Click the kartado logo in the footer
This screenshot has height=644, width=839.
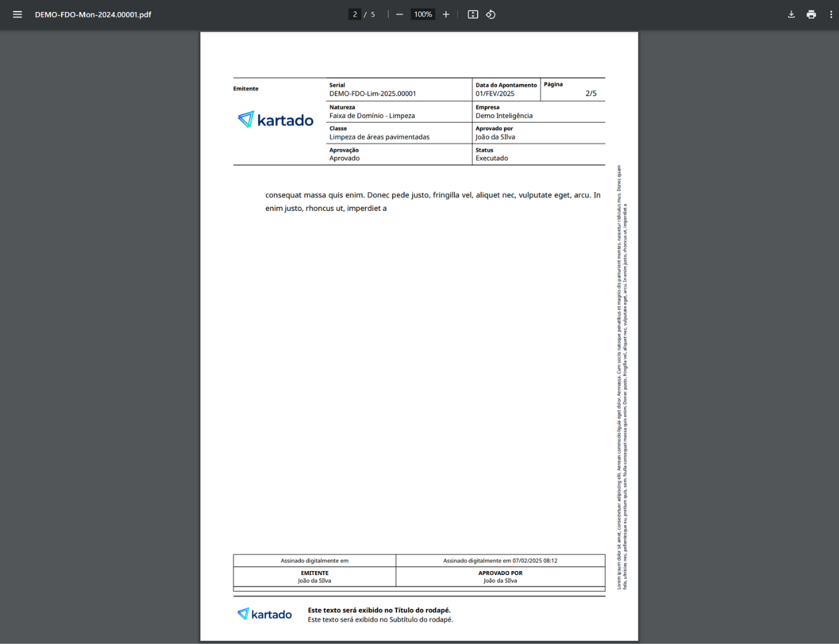click(x=265, y=614)
